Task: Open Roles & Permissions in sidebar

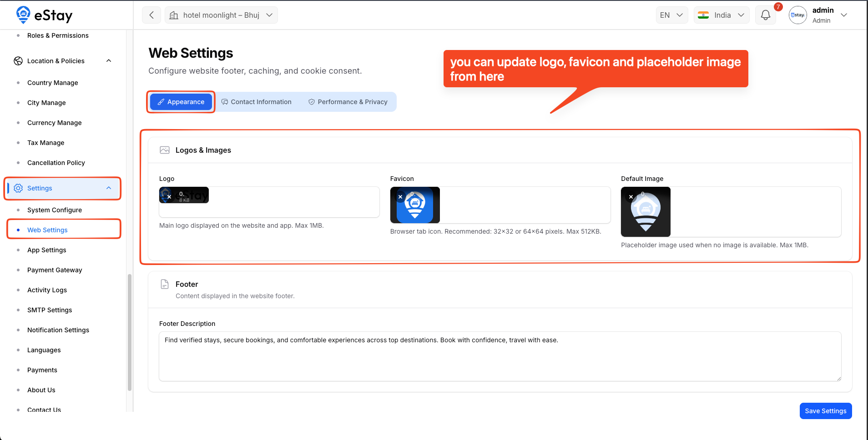Action: coord(58,35)
